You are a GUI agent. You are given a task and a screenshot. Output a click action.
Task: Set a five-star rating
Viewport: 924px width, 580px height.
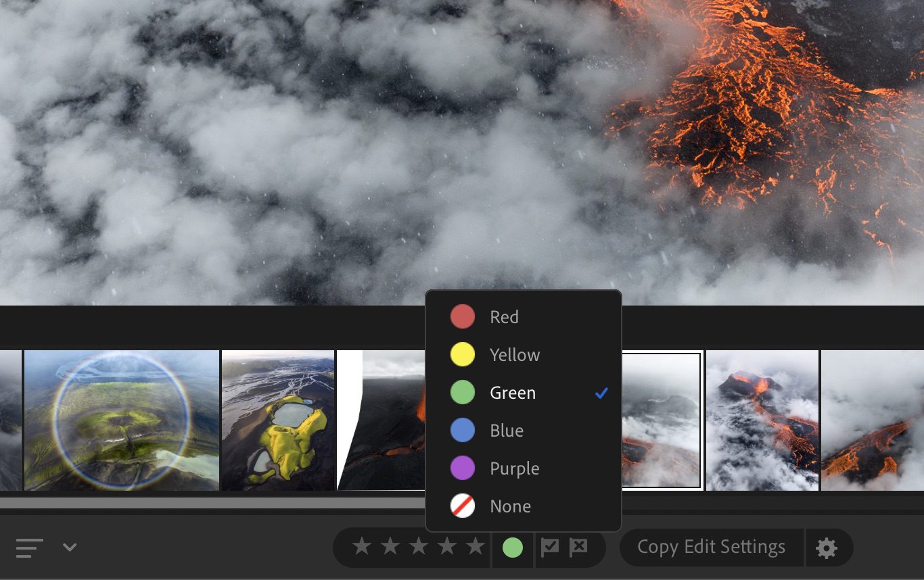pyautogui.click(x=476, y=547)
